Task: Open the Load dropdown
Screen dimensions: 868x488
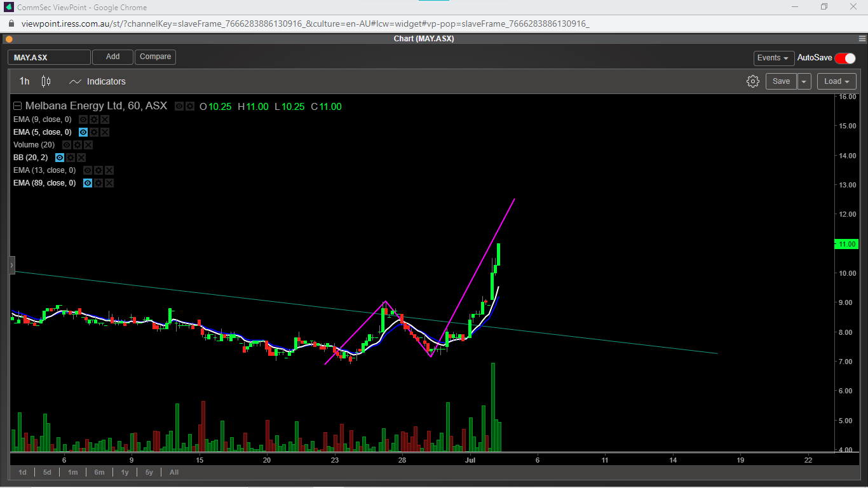Action: tap(836, 81)
